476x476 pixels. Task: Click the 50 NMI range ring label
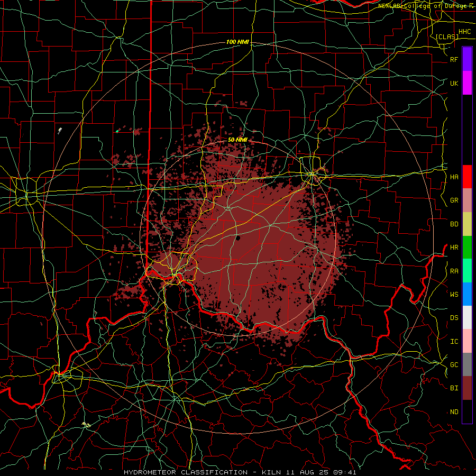coord(237,140)
